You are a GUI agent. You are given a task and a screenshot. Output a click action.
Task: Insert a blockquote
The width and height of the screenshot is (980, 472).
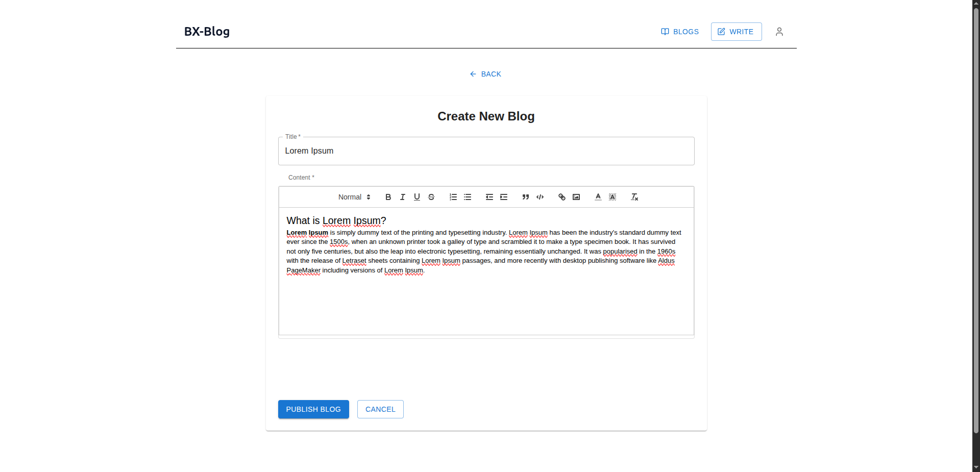[x=525, y=197]
